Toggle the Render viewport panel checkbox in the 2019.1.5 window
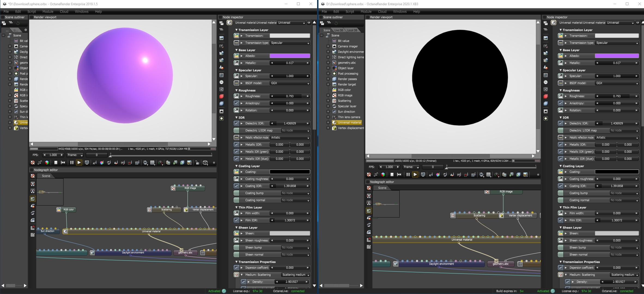 pyautogui.click(x=31, y=17)
